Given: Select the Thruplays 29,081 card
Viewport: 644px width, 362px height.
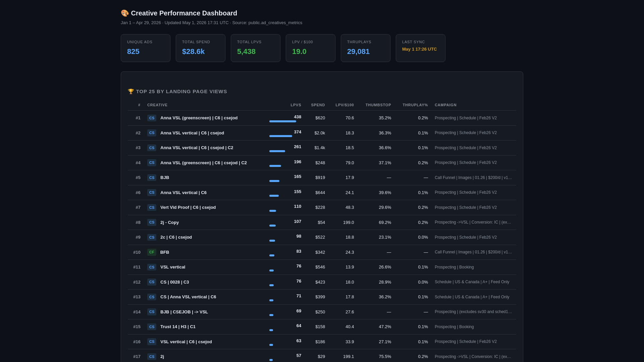Looking at the screenshot, I should click(366, 48).
